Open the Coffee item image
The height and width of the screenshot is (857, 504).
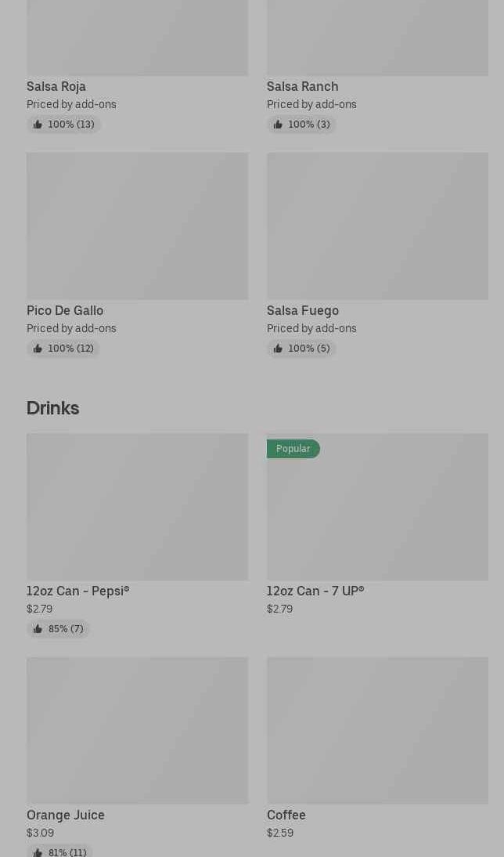click(x=377, y=730)
